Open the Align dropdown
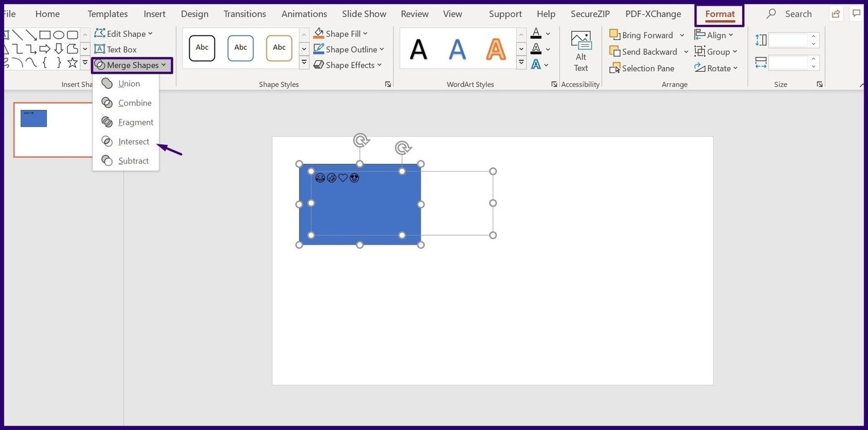This screenshot has width=868, height=430. [714, 35]
